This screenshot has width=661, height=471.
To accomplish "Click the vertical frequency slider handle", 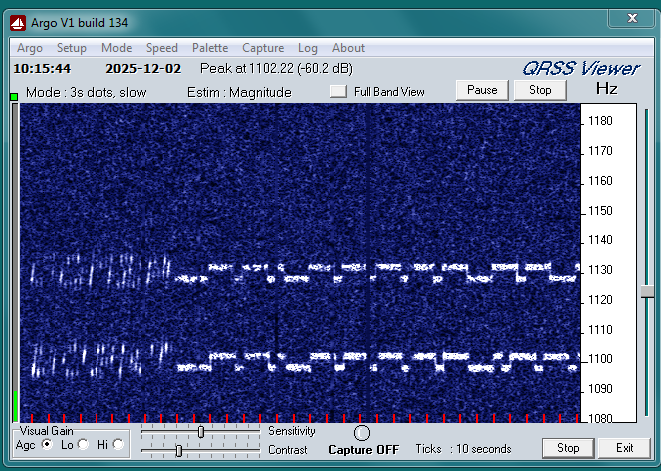I will (x=647, y=291).
